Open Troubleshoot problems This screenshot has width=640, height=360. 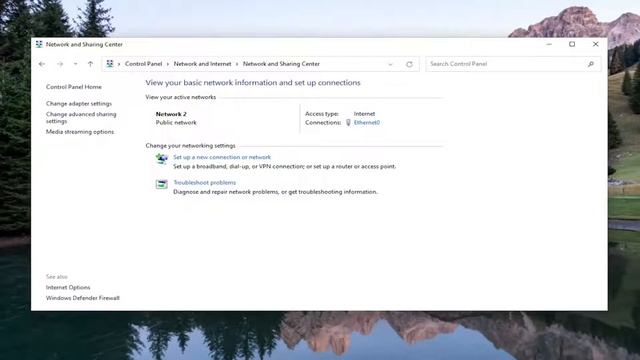point(204,182)
